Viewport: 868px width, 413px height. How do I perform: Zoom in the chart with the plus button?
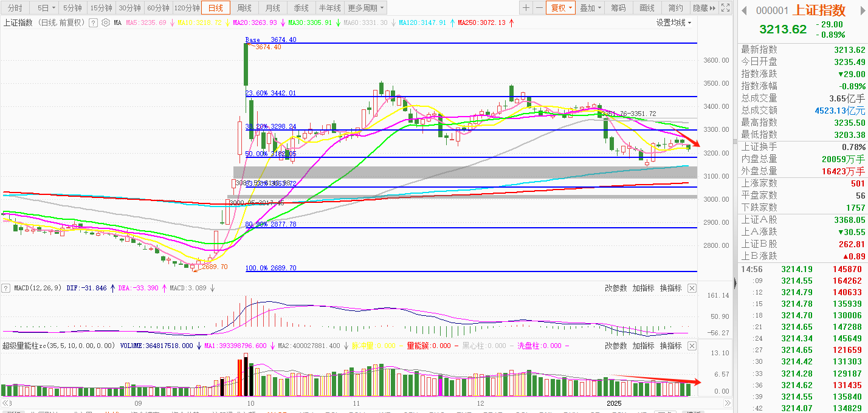(526, 8)
